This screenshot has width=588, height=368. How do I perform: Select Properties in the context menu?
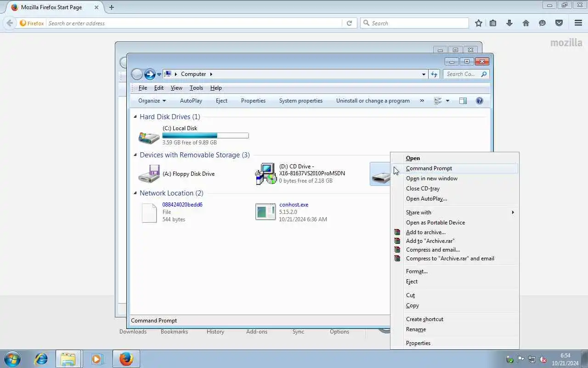455,343
